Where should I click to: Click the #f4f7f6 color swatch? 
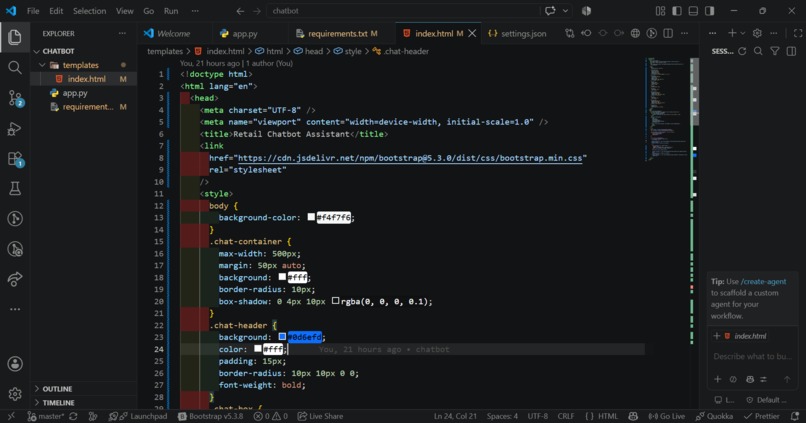point(311,217)
